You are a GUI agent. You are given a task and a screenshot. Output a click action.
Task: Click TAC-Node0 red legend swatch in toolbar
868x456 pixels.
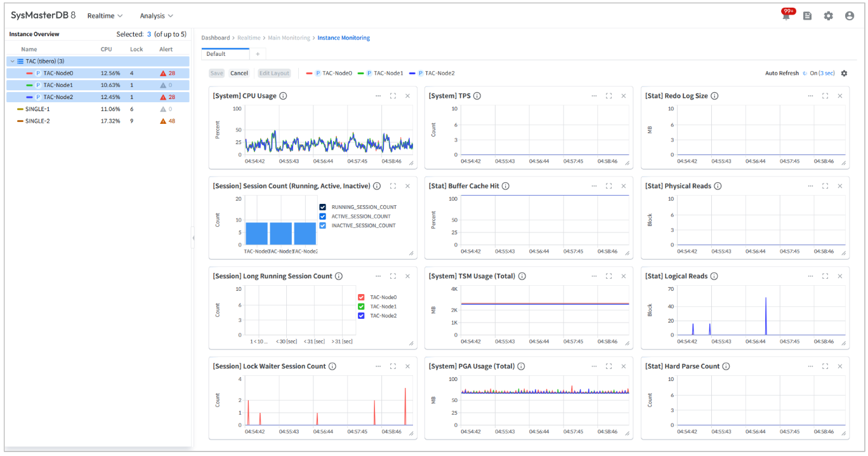point(309,73)
